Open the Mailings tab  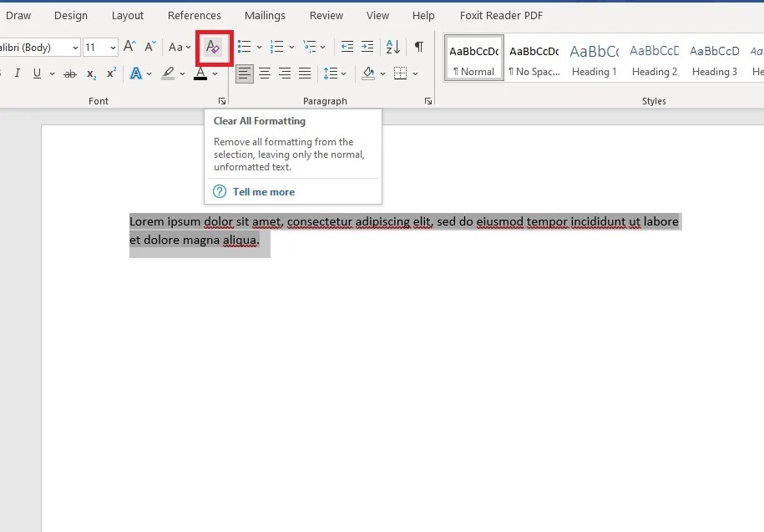pos(265,15)
